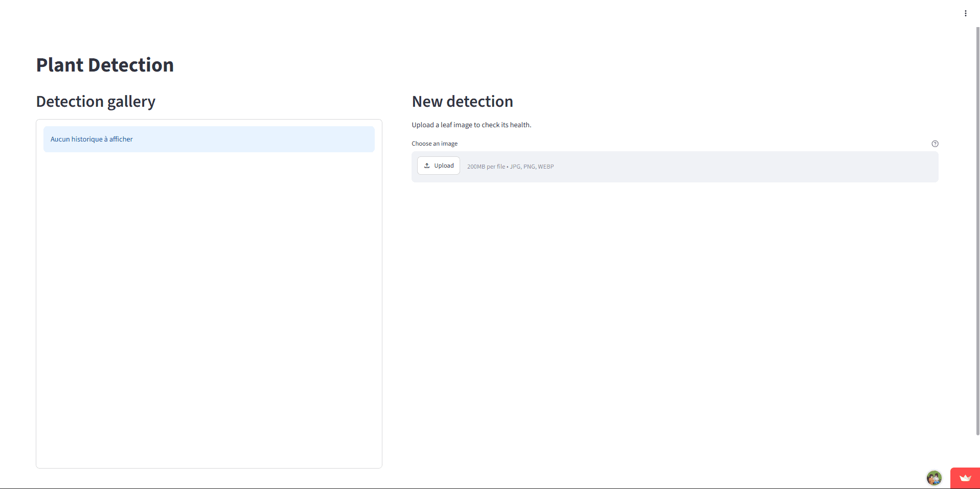Click the Plant Detection page title

point(105,65)
